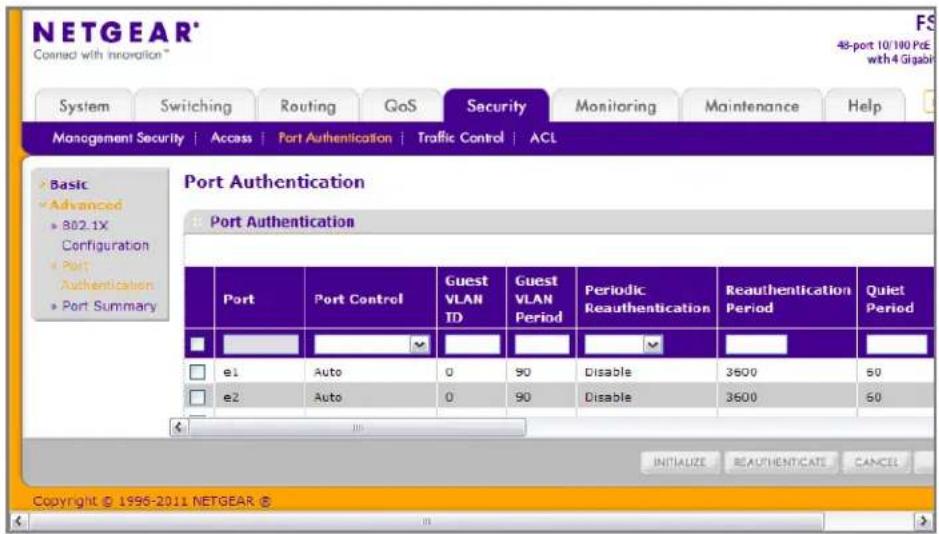Select the Security tab

coord(496,106)
